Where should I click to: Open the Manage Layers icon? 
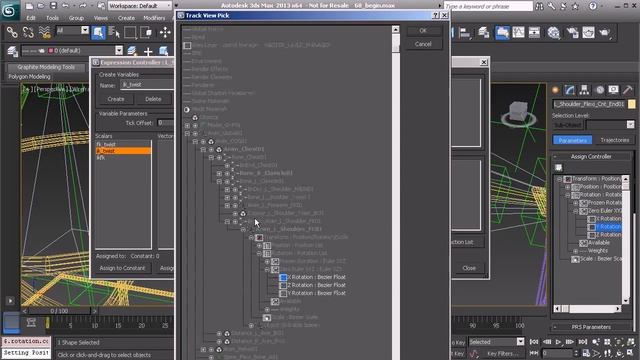pyautogui.click(x=13, y=51)
